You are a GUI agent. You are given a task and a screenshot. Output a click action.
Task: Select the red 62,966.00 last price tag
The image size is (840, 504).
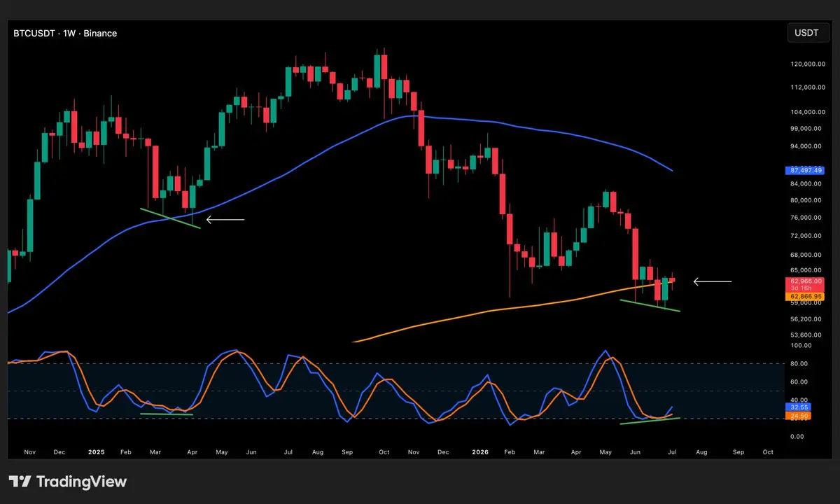805,281
